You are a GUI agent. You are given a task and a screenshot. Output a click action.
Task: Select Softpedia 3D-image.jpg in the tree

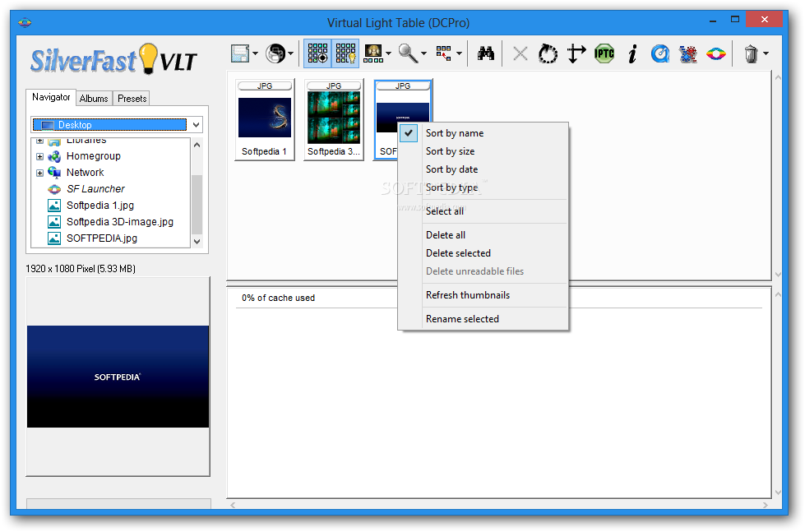pos(119,222)
